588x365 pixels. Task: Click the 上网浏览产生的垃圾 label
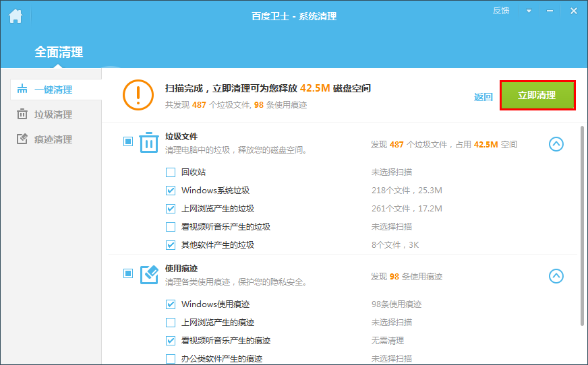[x=218, y=209]
